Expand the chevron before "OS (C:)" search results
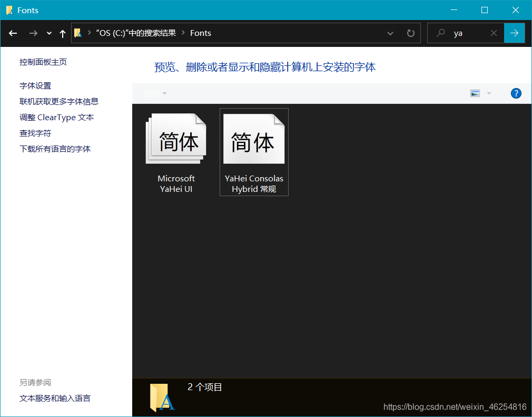The width and height of the screenshot is (532, 417). point(89,33)
